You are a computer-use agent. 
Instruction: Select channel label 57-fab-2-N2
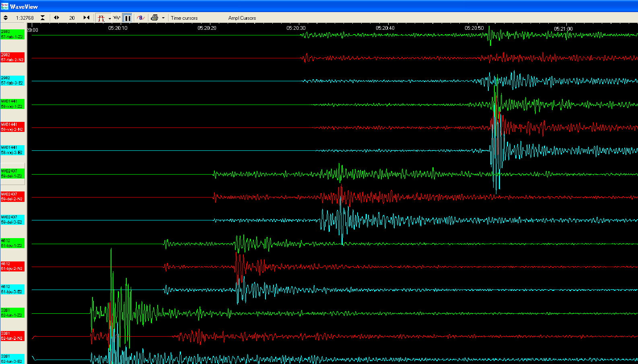12,57
